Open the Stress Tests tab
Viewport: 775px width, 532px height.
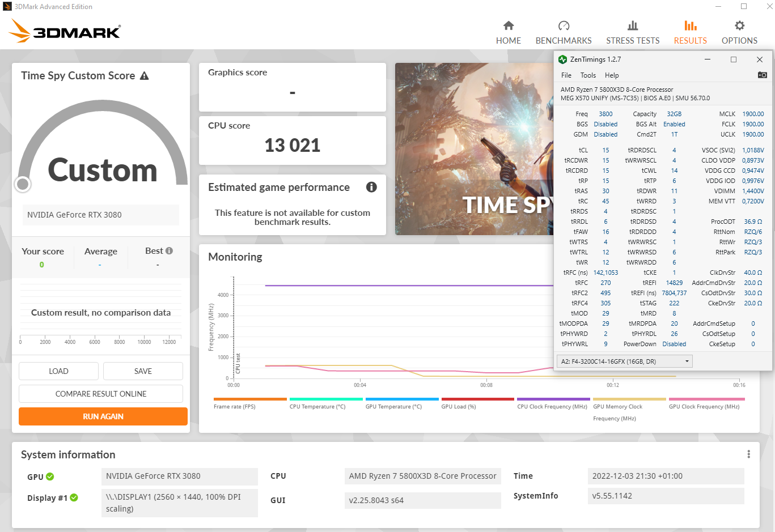click(x=633, y=33)
